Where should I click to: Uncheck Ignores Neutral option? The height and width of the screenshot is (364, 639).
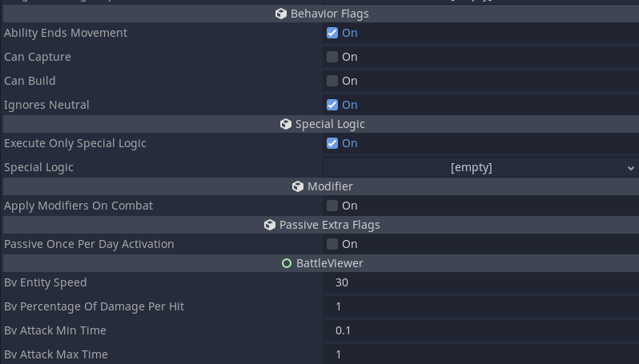[332, 105]
